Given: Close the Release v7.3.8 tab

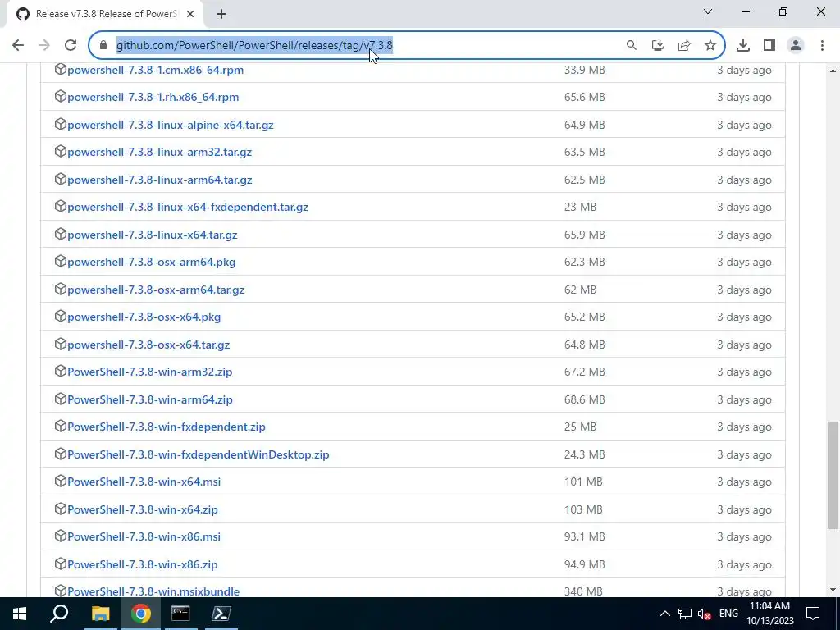Looking at the screenshot, I should 190,14.
